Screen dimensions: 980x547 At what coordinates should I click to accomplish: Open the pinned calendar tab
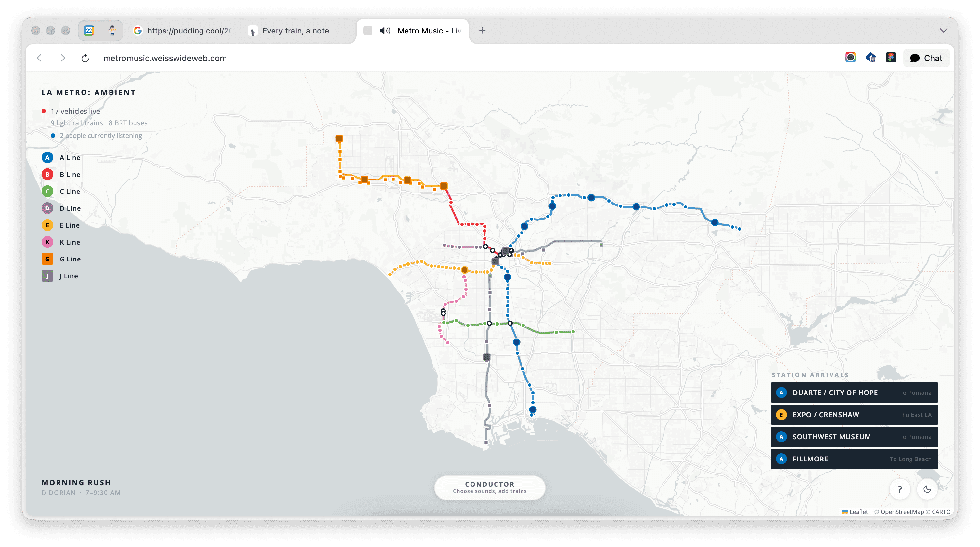click(89, 31)
